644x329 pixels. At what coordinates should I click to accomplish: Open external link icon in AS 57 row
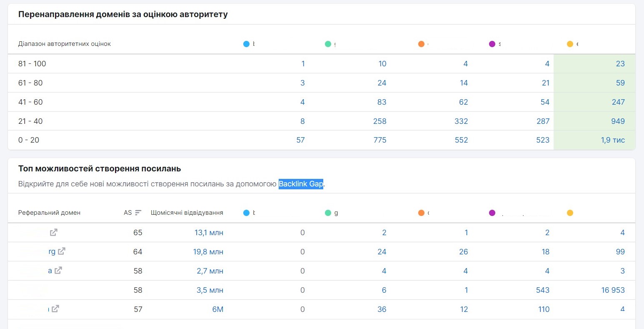[55, 309]
